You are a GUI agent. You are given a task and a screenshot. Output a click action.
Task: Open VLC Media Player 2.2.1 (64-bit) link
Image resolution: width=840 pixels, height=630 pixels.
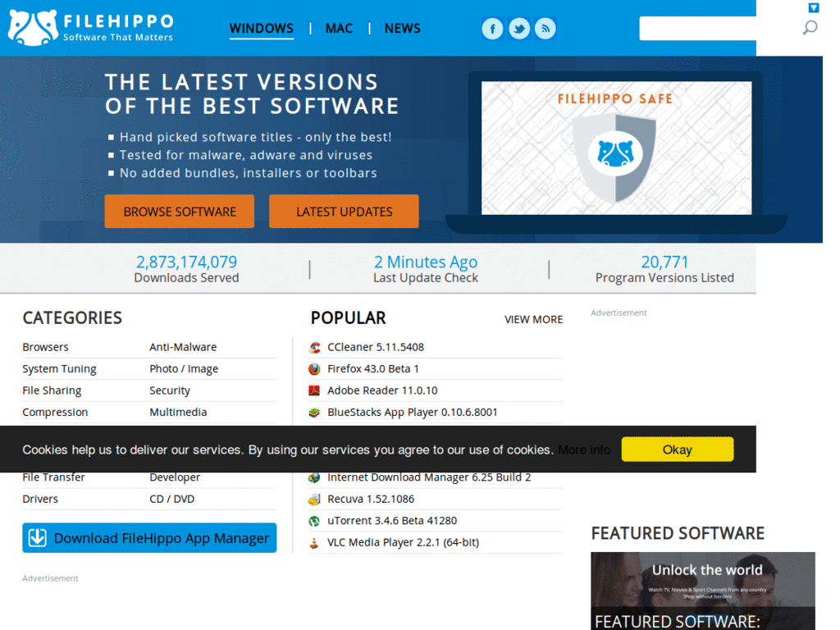(404, 543)
